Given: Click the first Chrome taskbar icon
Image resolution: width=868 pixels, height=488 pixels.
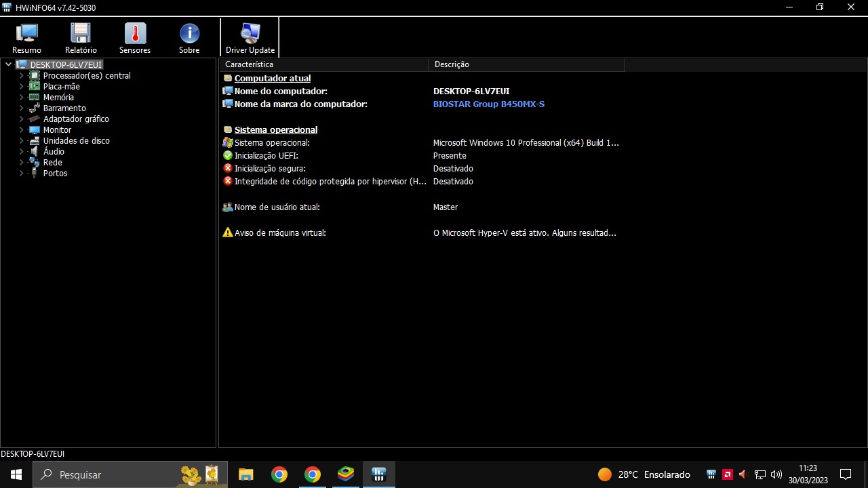Looking at the screenshot, I should [279, 474].
